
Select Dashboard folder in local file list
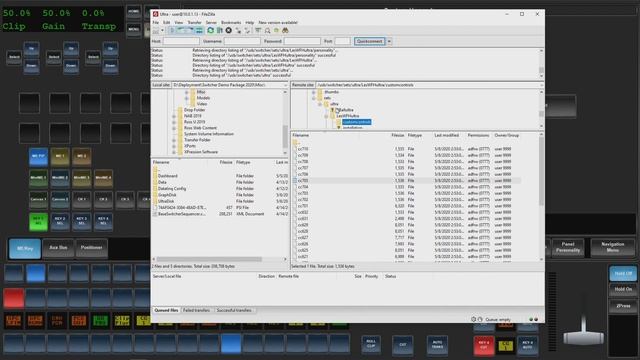[x=168, y=176]
